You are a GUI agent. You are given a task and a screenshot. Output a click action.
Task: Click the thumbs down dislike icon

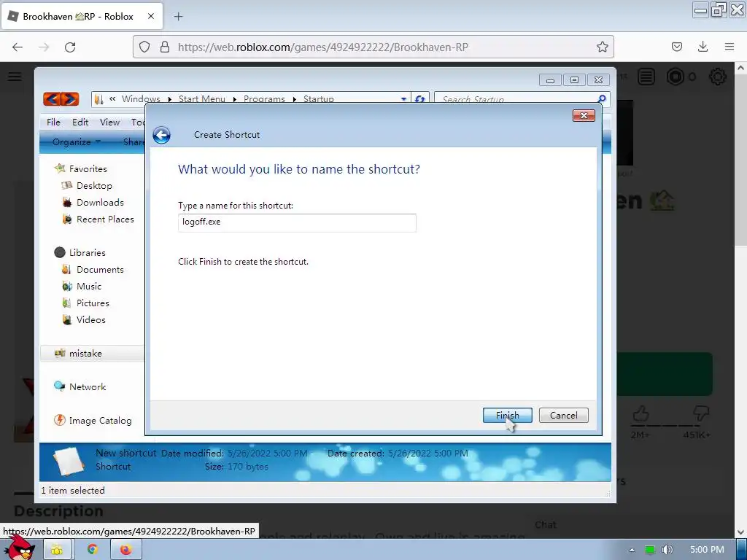point(700,413)
